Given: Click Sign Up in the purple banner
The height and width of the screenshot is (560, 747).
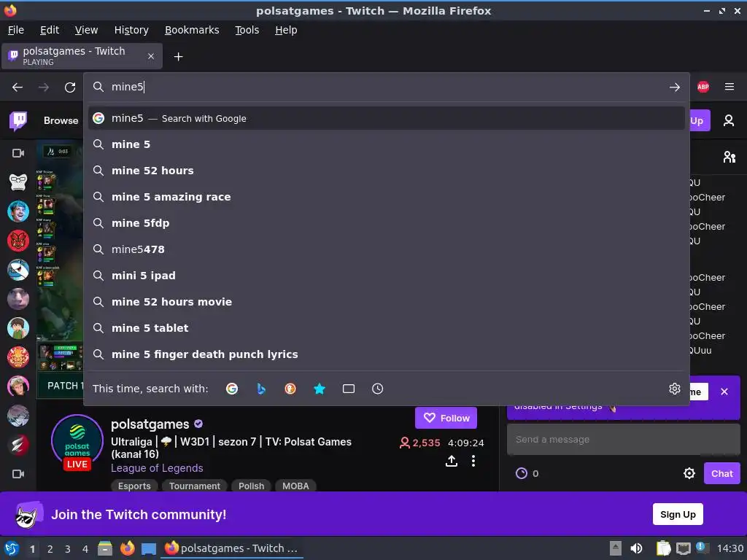Looking at the screenshot, I should click(x=678, y=514).
